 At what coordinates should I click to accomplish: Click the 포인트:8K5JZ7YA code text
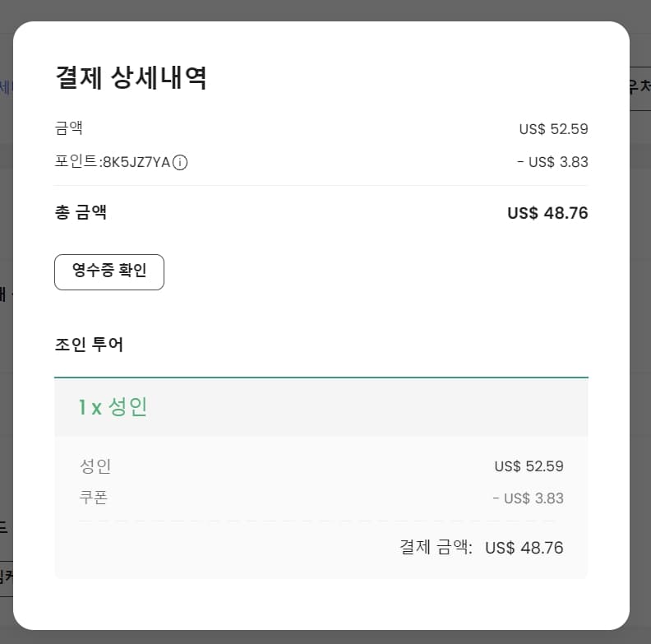point(112,162)
